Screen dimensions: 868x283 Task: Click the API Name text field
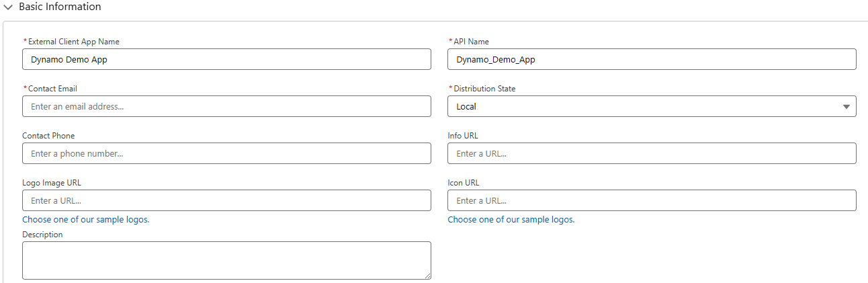[x=651, y=59]
